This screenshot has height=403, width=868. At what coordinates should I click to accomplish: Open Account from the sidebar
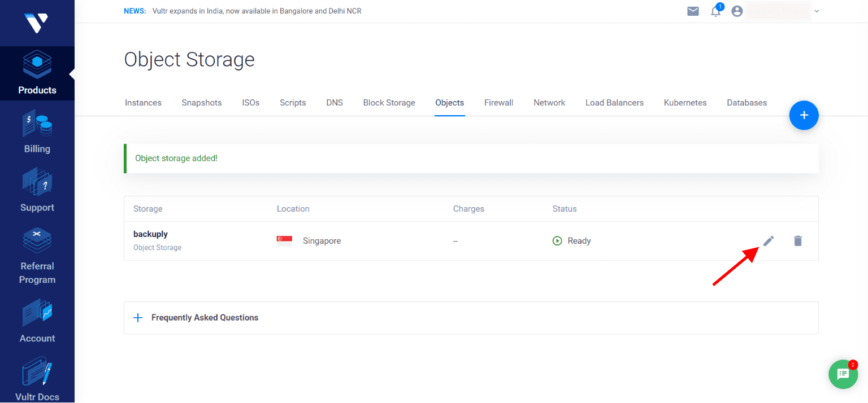pos(37,321)
